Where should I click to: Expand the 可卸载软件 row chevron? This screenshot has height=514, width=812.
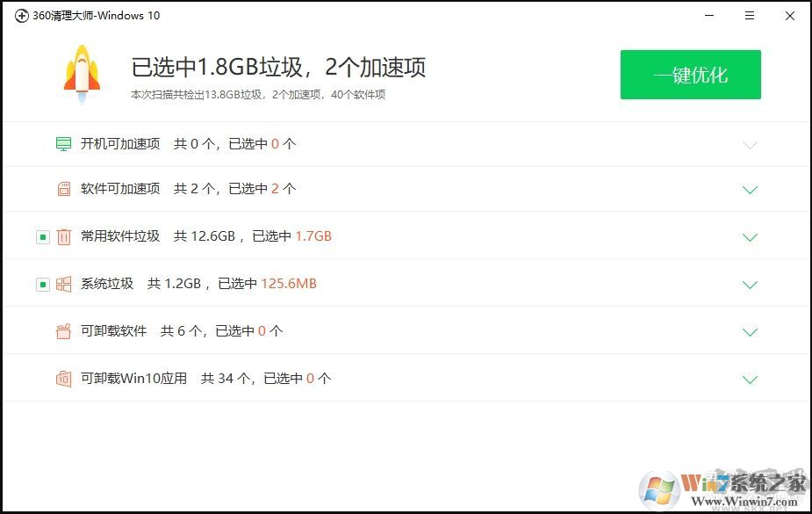tap(750, 332)
